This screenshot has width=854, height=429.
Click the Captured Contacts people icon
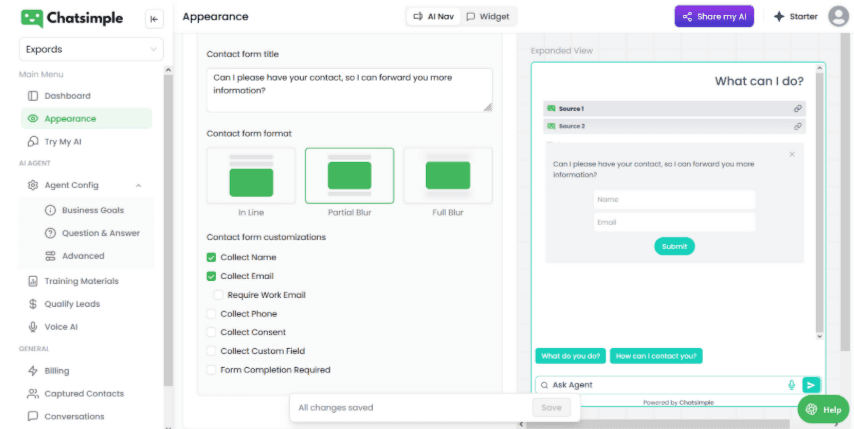point(33,394)
